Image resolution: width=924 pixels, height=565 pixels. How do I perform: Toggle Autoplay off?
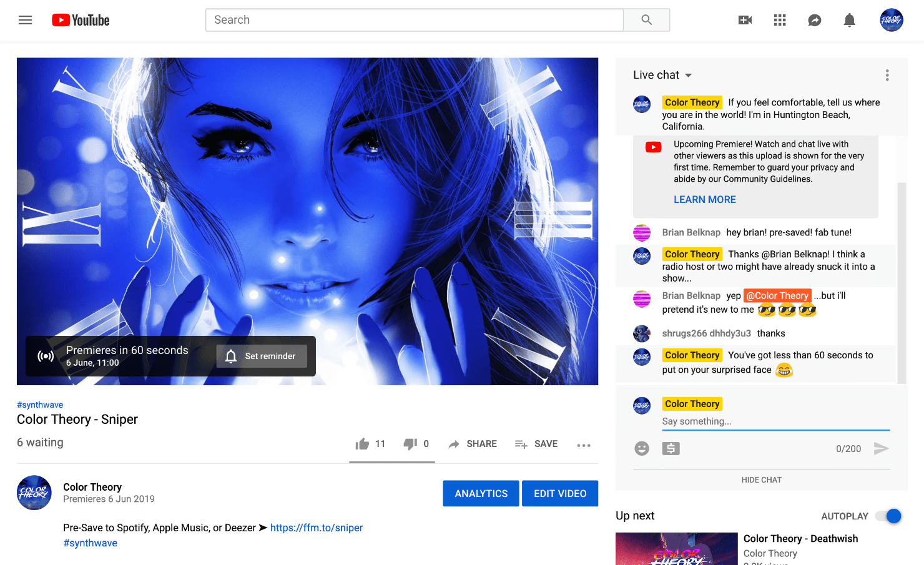point(887,516)
